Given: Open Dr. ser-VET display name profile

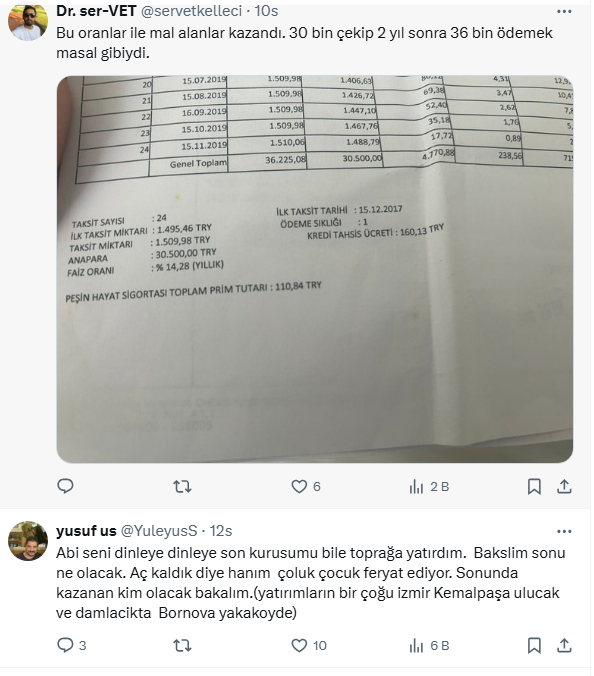Looking at the screenshot, I should tap(96, 11).
